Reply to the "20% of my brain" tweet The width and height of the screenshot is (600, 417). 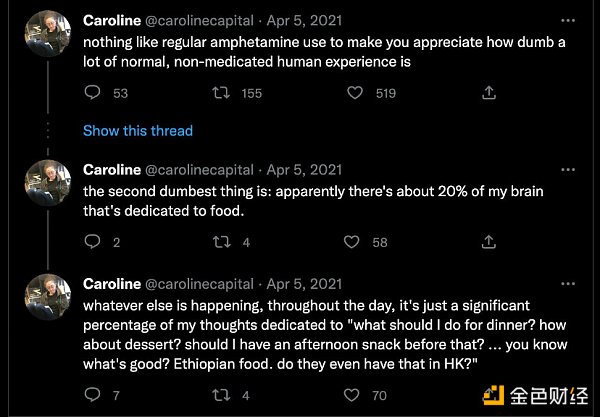[x=92, y=242]
